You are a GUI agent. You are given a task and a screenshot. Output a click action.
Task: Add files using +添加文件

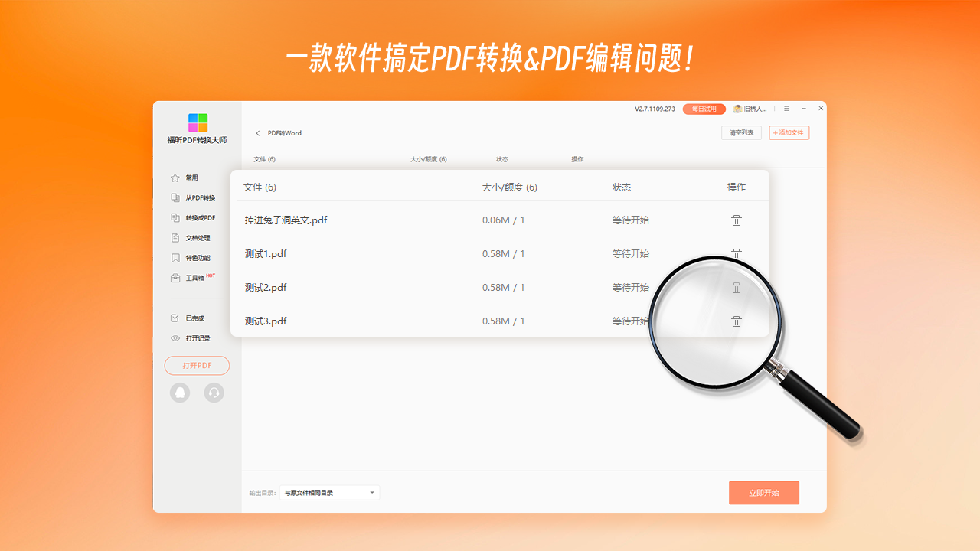[789, 132]
